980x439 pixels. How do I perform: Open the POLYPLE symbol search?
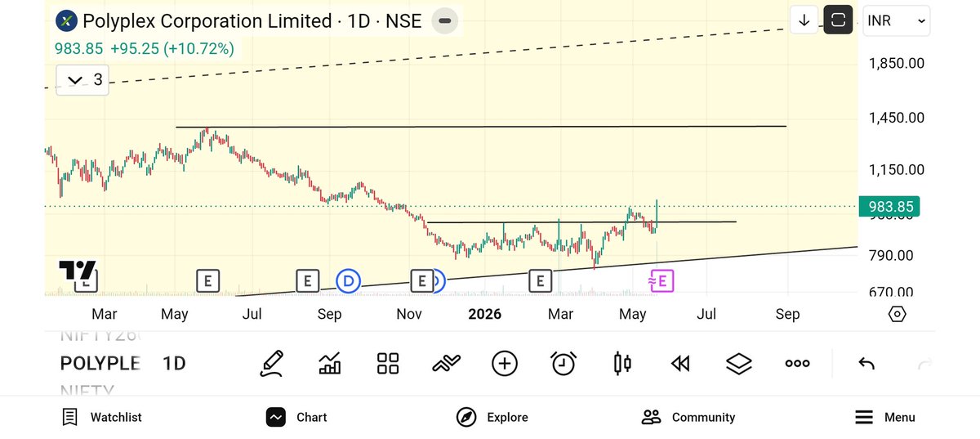coord(100,364)
